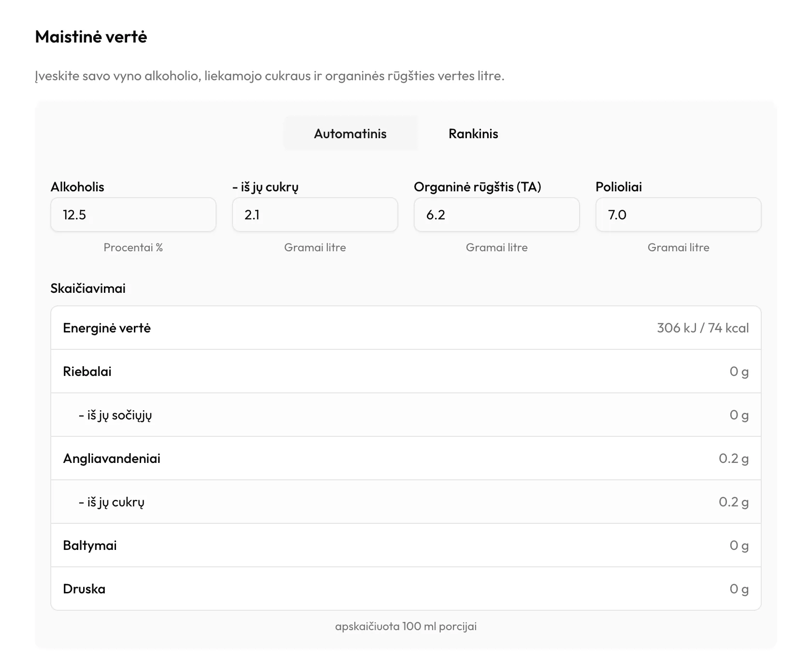
Task: Select the Polioliai input field
Action: click(x=679, y=215)
